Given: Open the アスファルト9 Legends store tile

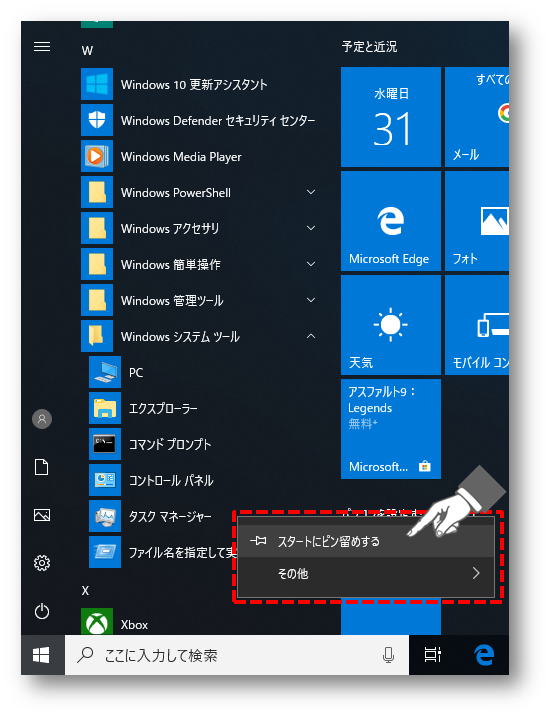Looking at the screenshot, I should [x=391, y=429].
